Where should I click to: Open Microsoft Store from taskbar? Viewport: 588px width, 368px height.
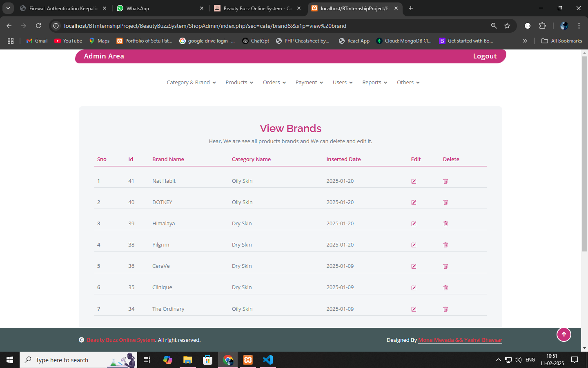pyautogui.click(x=208, y=360)
